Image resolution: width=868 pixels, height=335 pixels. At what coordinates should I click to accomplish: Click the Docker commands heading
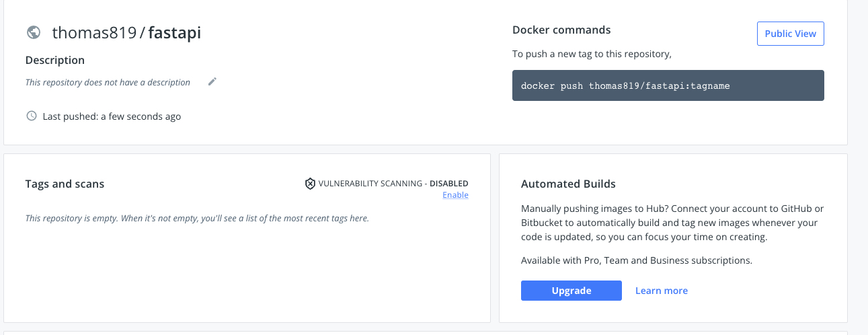561,30
